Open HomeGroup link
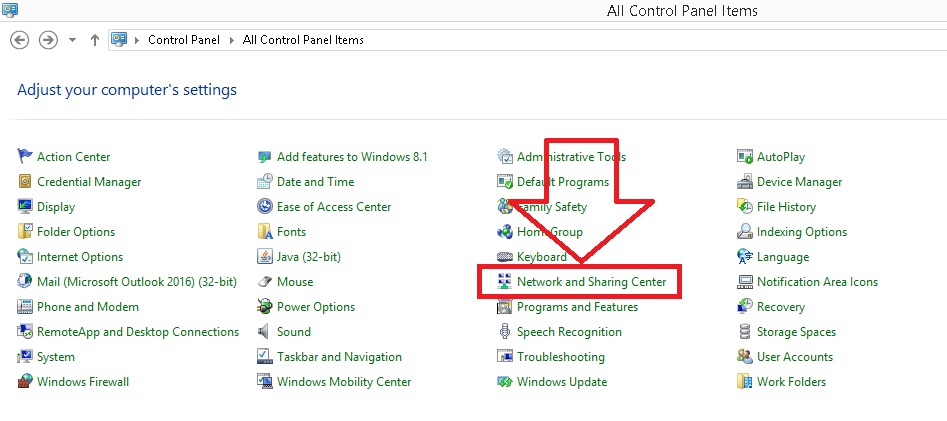This screenshot has width=947, height=421. 550,232
